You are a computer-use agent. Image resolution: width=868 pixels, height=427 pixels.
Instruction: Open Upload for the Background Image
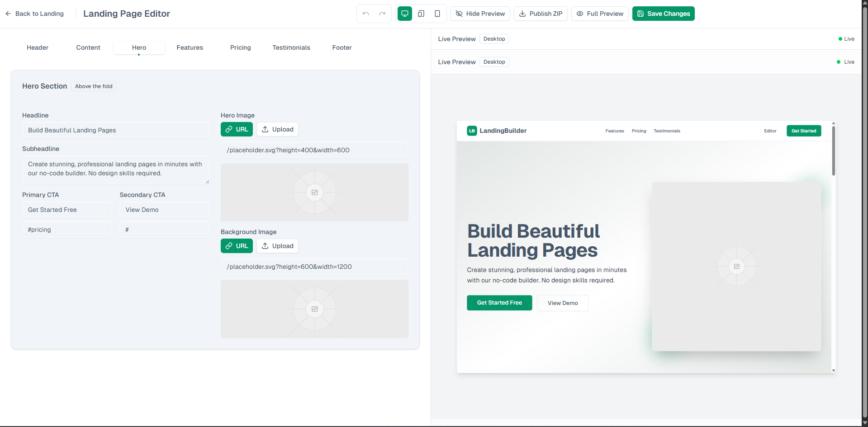pyautogui.click(x=277, y=246)
